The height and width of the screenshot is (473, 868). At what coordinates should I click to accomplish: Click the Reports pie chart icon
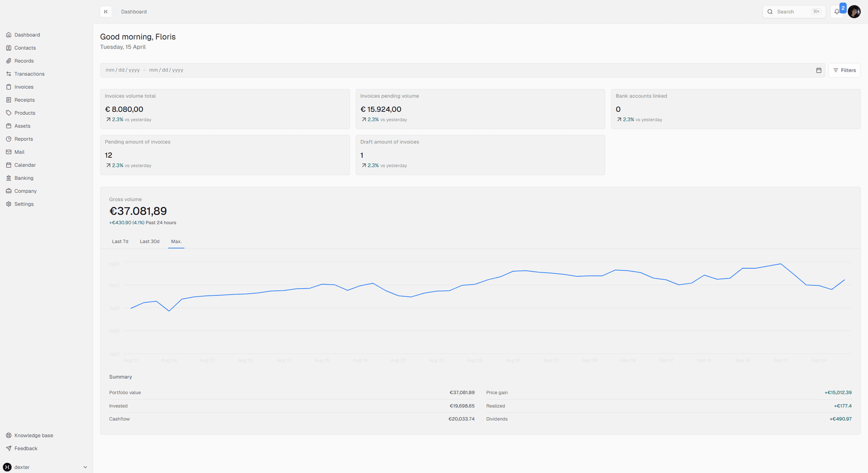(x=8, y=139)
